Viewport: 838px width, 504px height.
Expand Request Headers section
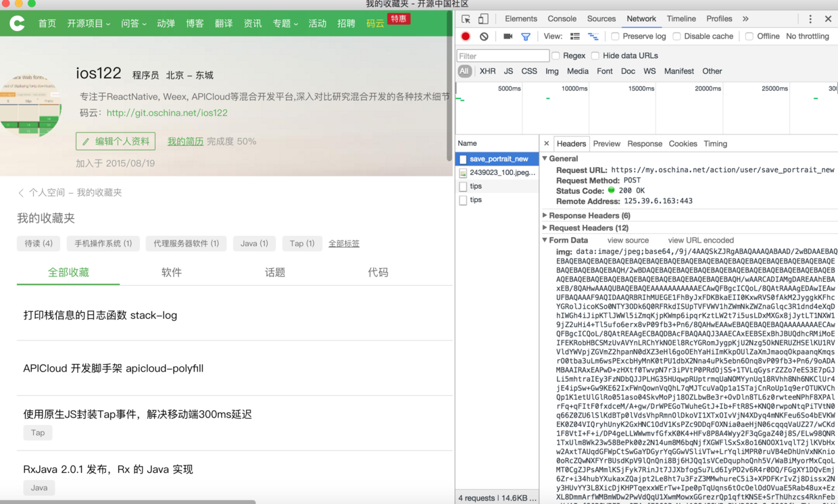pos(545,228)
